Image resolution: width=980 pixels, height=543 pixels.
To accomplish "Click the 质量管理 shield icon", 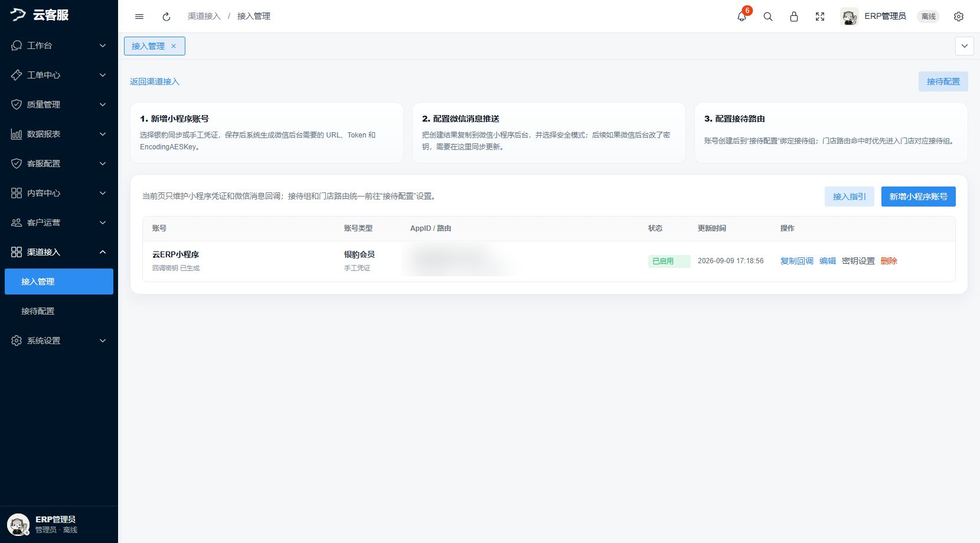I will click(17, 104).
